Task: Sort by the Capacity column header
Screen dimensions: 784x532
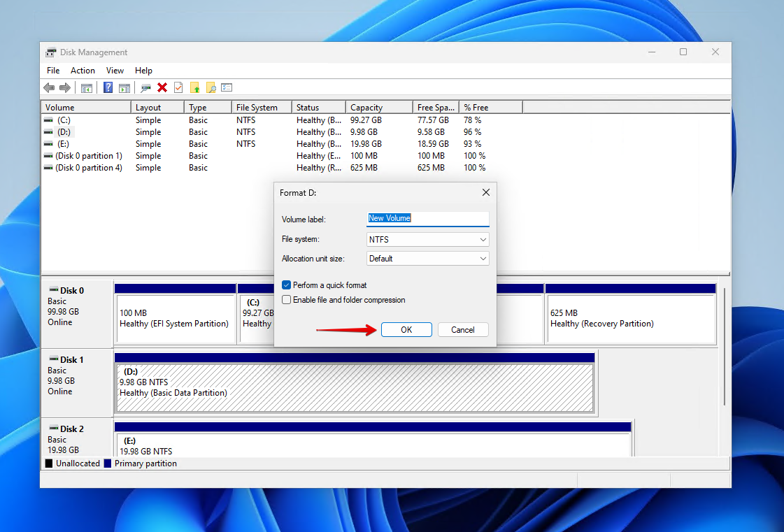Action: (x=378, y=108)
